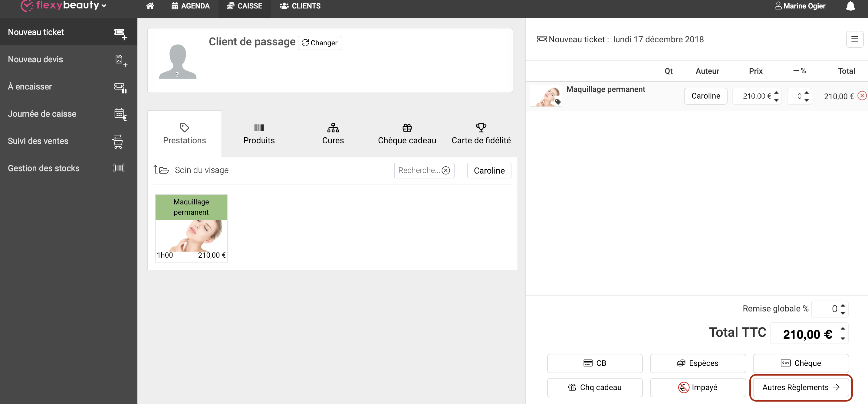Open Autres Règlements options
The height and width of the screenshot is (404, 868).
800,387
